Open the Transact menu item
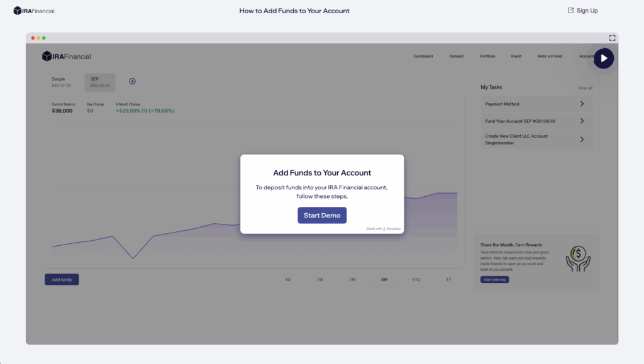 click(456, 57)
